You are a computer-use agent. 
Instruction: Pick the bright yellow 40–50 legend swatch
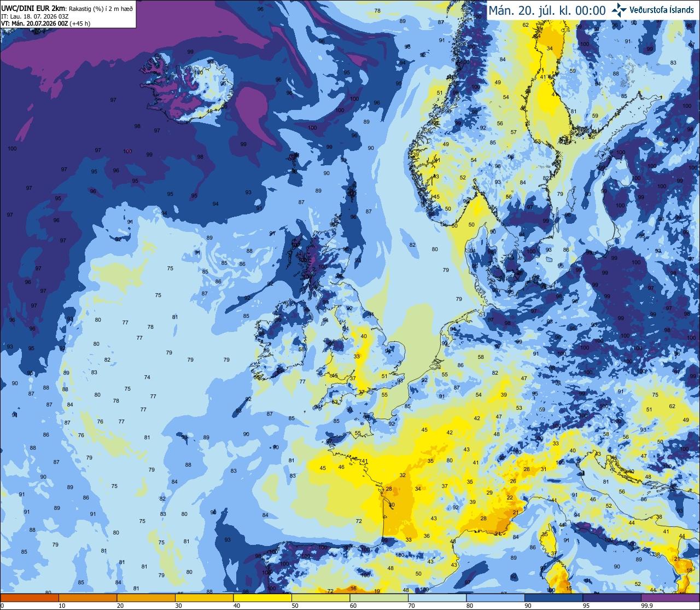point(262,597)
